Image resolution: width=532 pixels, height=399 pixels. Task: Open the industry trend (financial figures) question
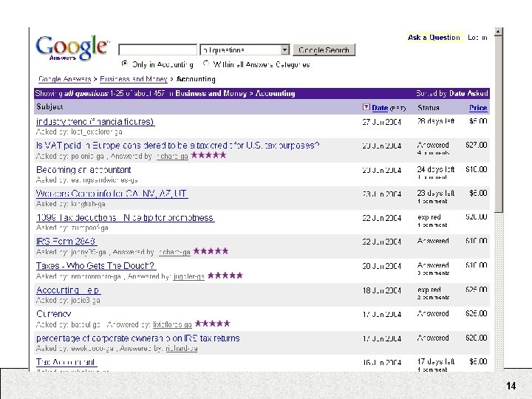[x=95, y=122]
